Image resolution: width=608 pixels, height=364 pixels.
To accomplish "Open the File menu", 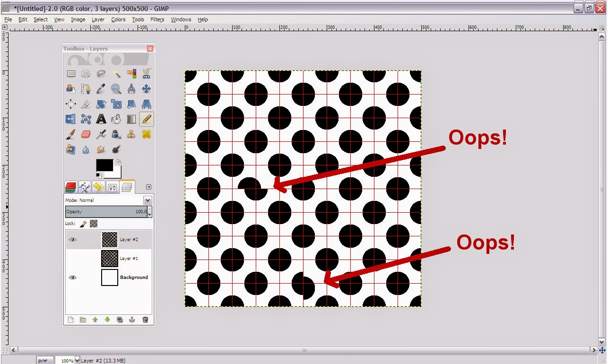I will pos(8,19).
